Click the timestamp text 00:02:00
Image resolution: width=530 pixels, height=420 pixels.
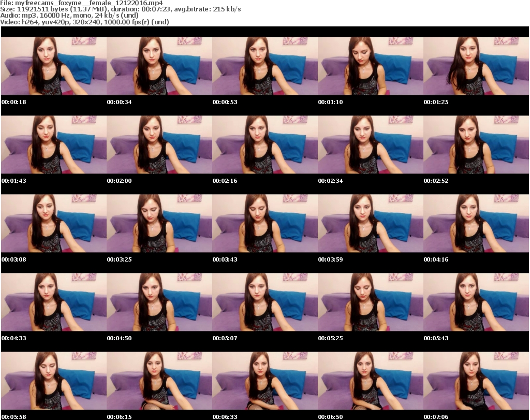[x=120, y=181]
